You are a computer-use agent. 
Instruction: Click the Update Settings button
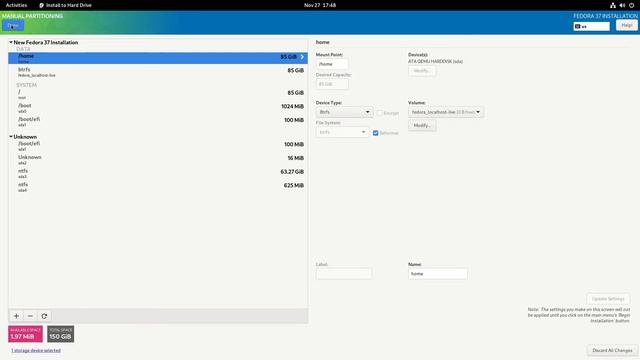[x=608, y=299]
